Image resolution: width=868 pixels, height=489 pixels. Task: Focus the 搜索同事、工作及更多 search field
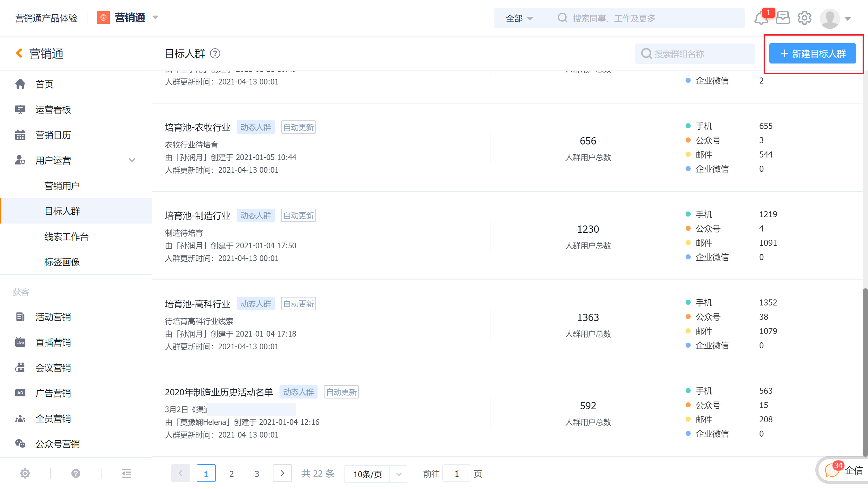647,18
